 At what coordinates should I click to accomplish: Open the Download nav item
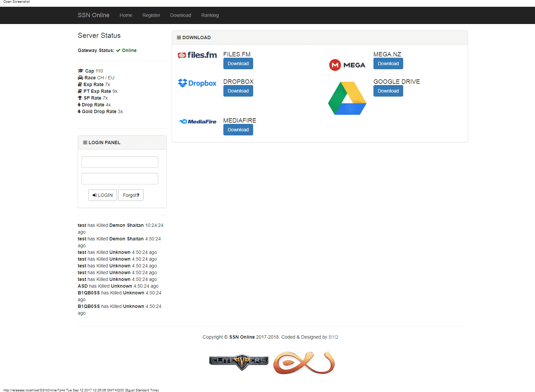180,15
